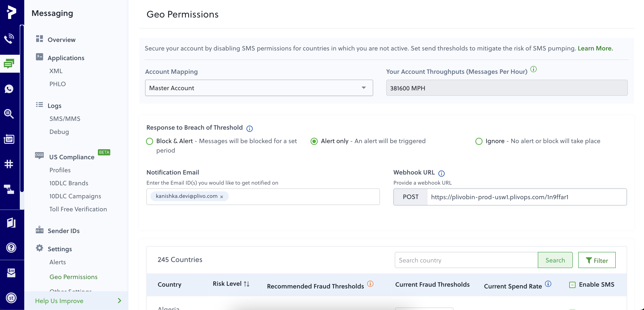Open the Voice section icon

[x=9, y=38]
